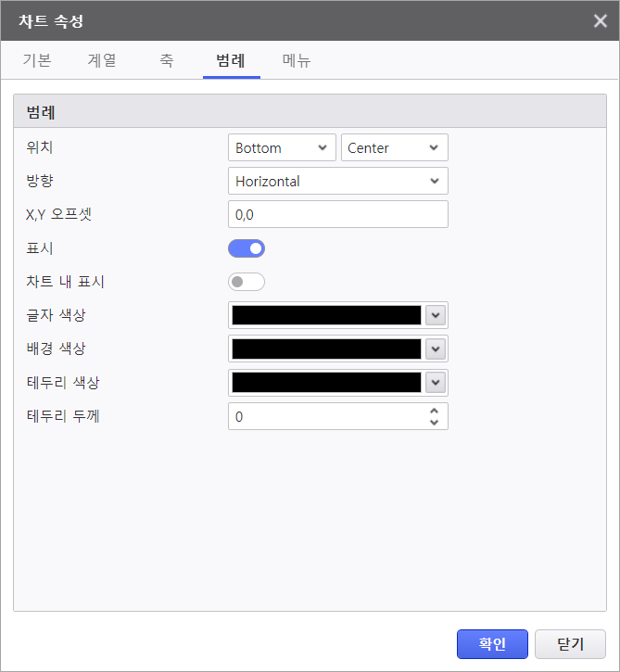Open the Center alignment dropdown
620x672 pixels.
coord(394,147)
